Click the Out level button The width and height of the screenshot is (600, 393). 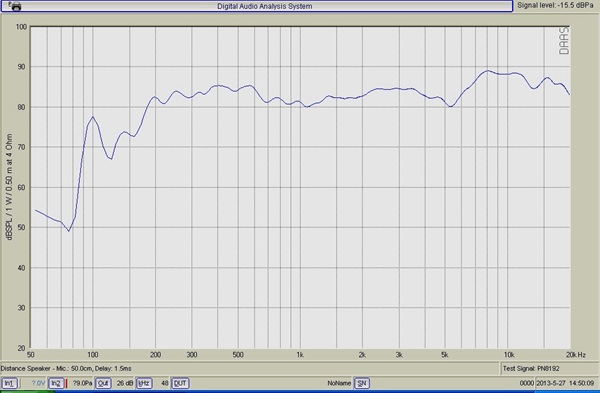tap(103, 383)
